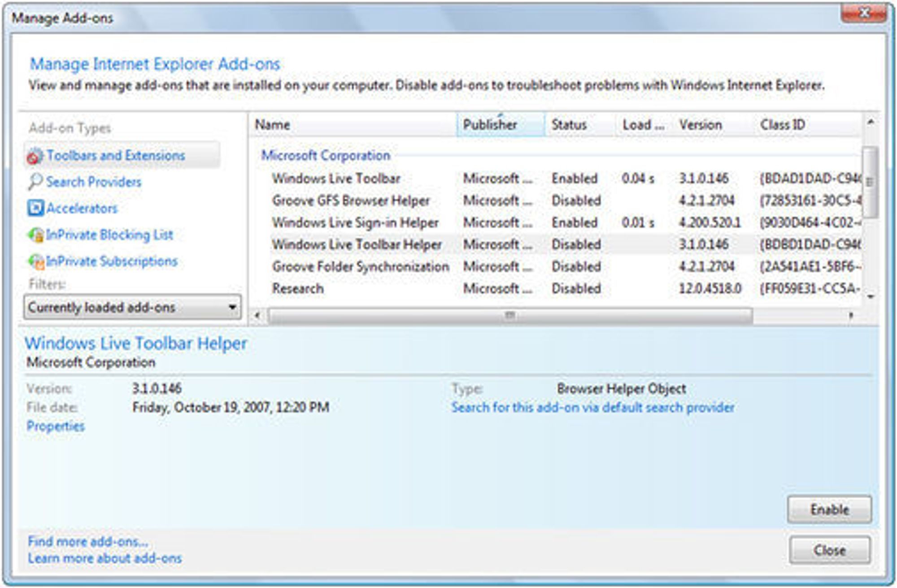Sort list by Publisher column header
Viewport: 897px width, 588px height.
click(501, 125)
